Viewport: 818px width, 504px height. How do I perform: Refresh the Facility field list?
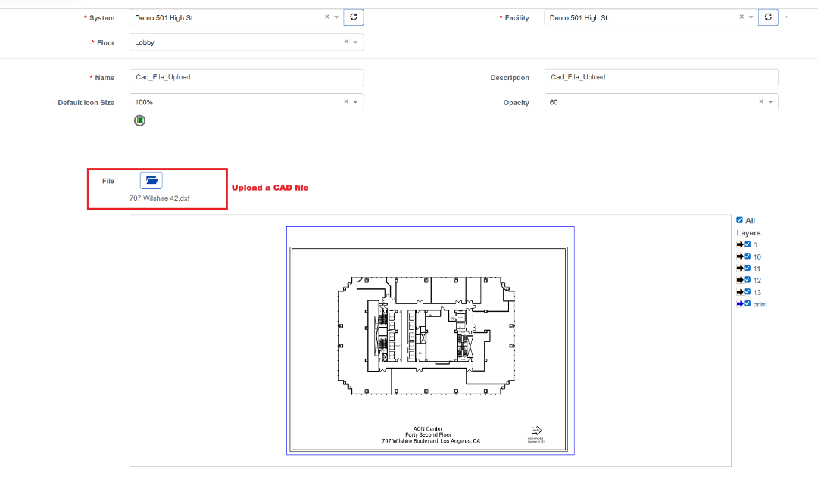click(x=768, y=17)
